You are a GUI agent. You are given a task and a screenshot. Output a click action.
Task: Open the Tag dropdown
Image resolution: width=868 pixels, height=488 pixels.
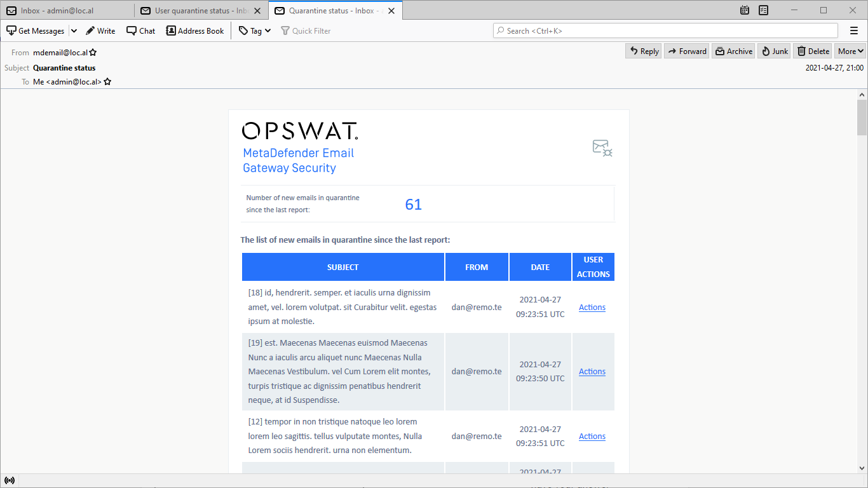pyautogui.click(x=255, y=30)
